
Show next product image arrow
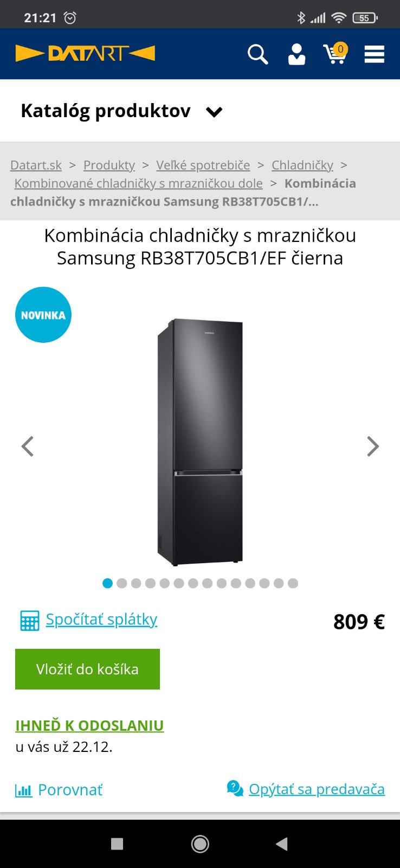(x=373, y=446)
